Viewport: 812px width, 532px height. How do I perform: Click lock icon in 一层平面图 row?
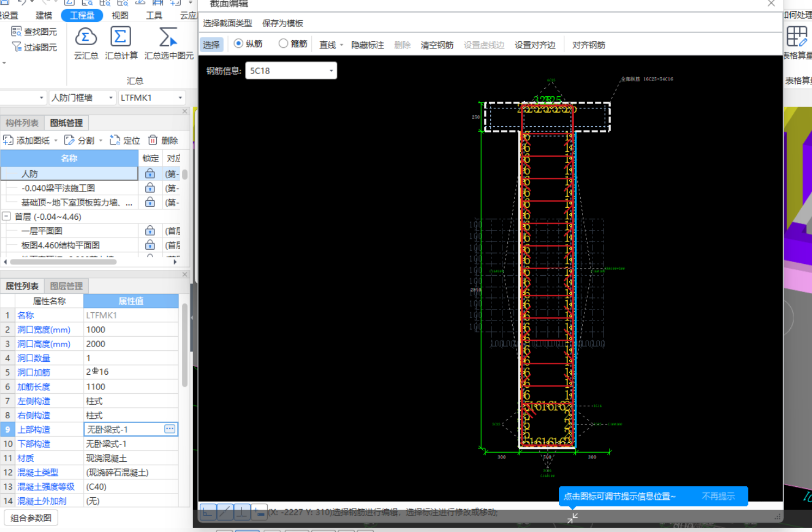[x=150, y=231]
